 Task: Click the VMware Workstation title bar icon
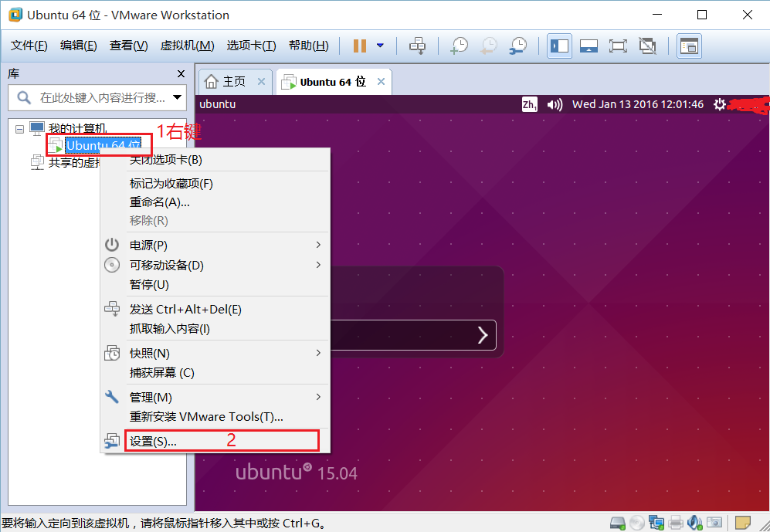pyautogui.click(x=15, y=15)
